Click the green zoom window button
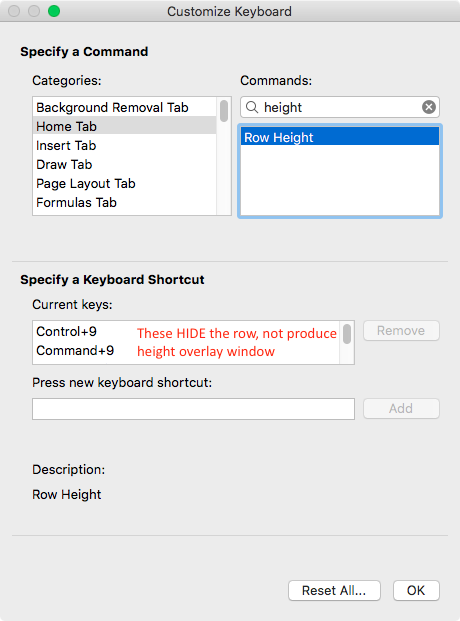The width and height of the screenshot is (460, 621). pos(54,11)
